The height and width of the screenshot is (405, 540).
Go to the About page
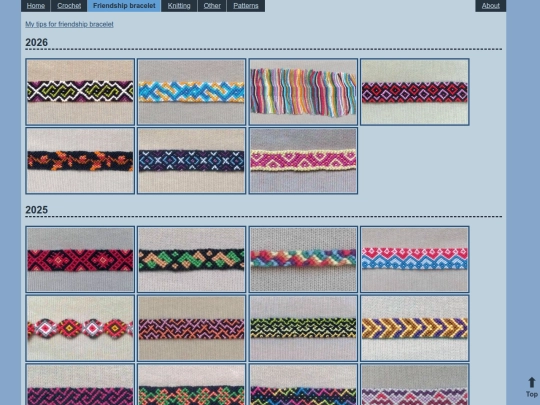click(x=490, y=6)
